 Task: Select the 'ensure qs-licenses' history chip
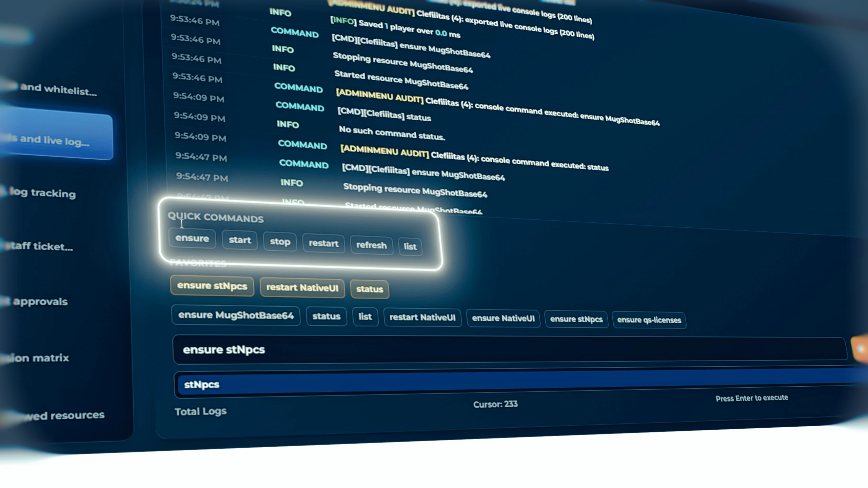pyautogui.click(x=649, y=320)
